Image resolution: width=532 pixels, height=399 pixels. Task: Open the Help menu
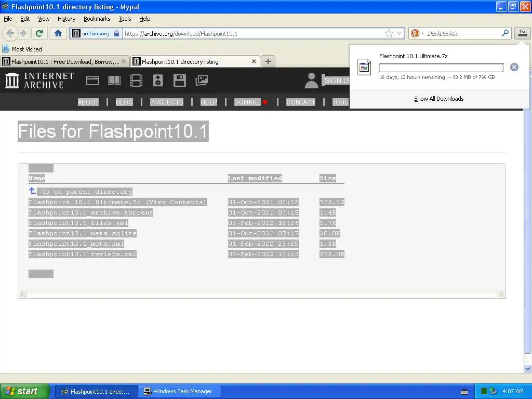tap(144, 19)
